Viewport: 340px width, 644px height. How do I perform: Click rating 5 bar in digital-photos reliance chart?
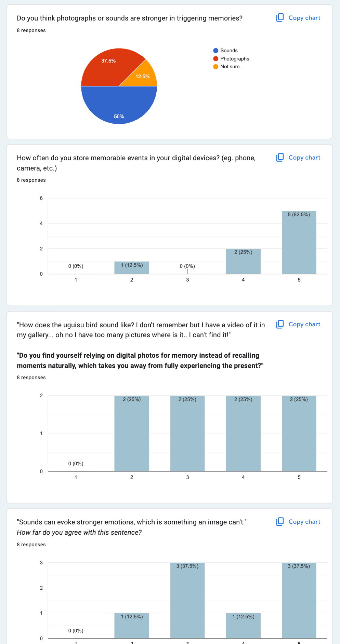[x=299, y=434]
